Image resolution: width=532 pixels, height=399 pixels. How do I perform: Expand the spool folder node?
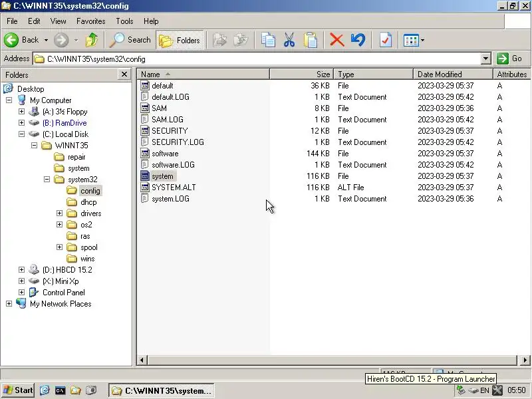click(x=59, y=247)
